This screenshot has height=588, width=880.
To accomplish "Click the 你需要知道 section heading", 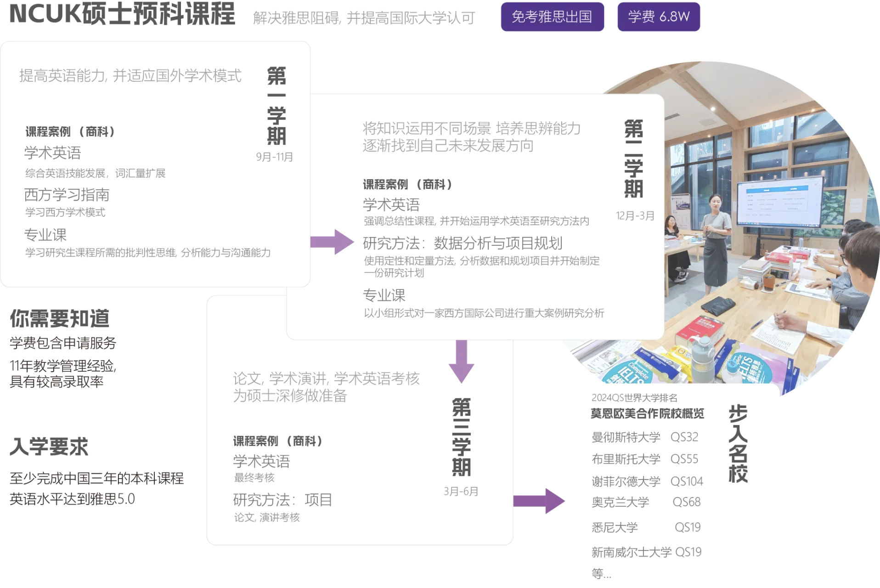I will [60, 318].
